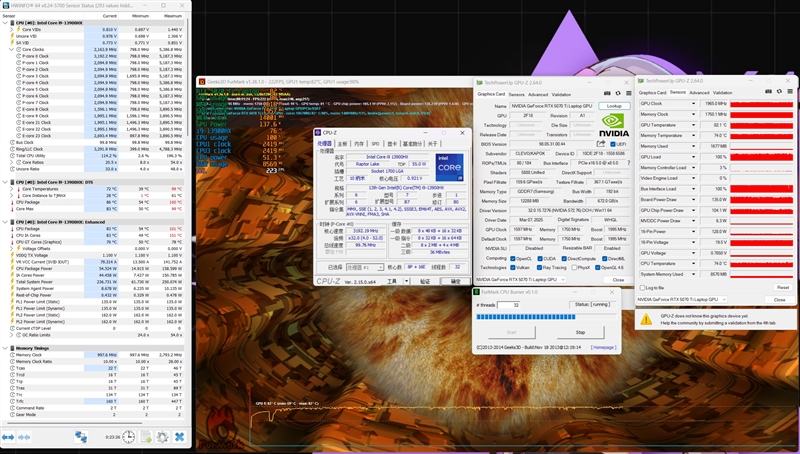Toggle the UEFI checkbox in GPU-Z
The height and width of the screenshot is (454, 800).
click(613, 144)
